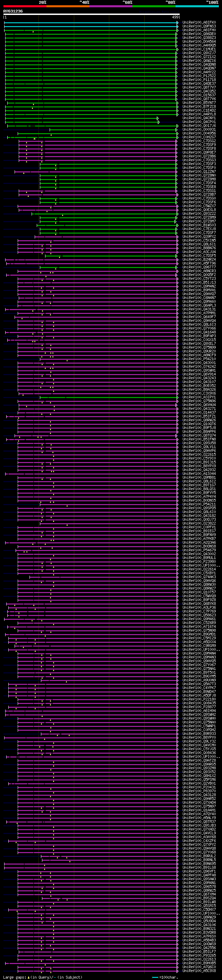Open hit UniRef100_C7EXJ8
Image resolution: width=222 pixels, height=980 pixels.
tap(199, 229)
